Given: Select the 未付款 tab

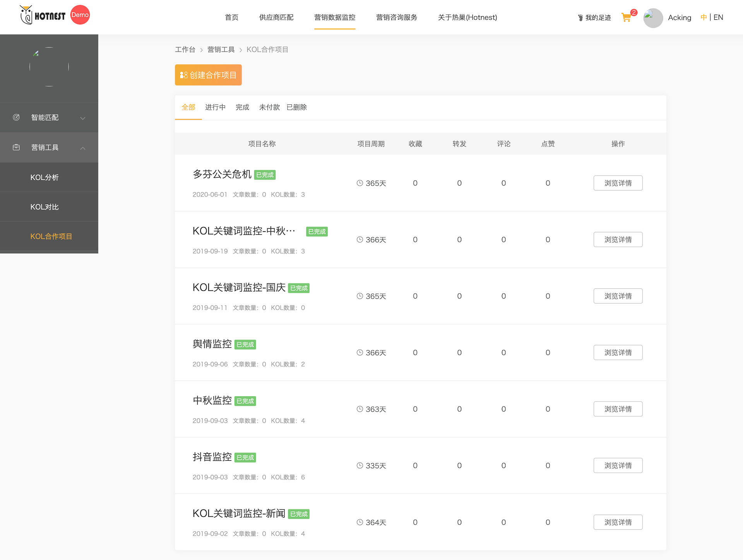Looking at the screenshot, I should pyautogui.click(x=269, y=107).
